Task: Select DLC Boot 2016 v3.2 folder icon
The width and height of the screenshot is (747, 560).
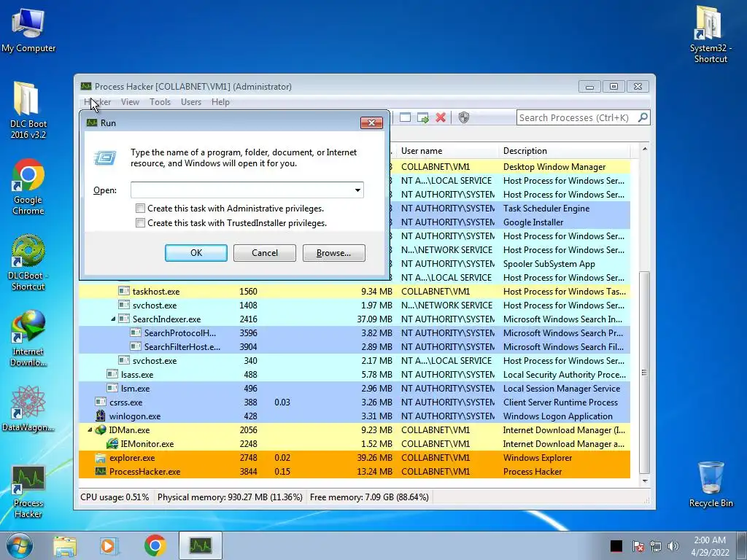Action: point(28,109)
